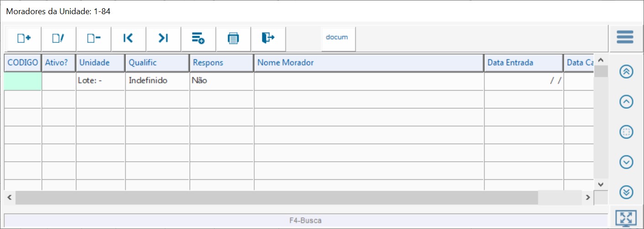
Task: Click the fullscreen expand icon
Action: (x=626, y=218)
